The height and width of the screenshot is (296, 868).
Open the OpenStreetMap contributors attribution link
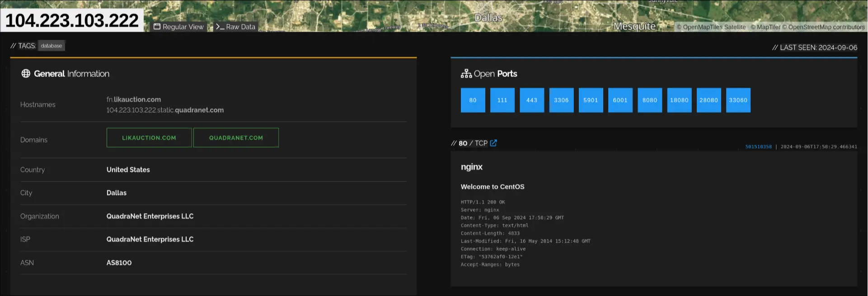coord(826,27)
